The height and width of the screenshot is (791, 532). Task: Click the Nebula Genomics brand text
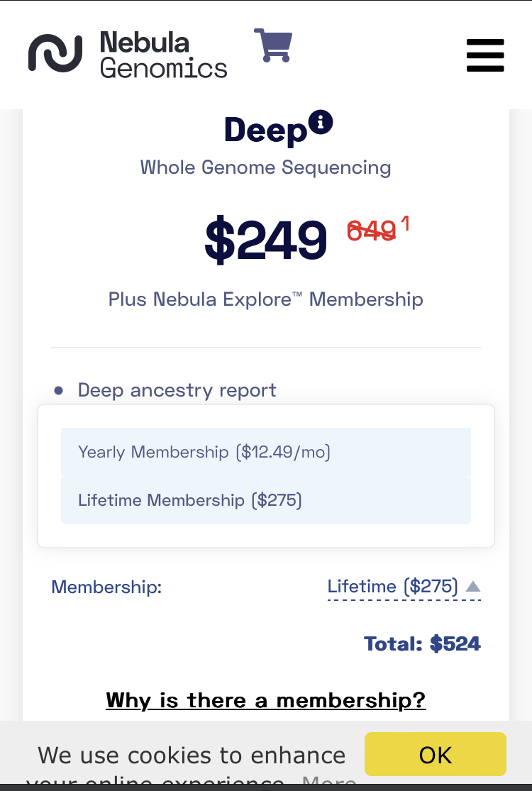pyautogui.click(x=163, y=55)
